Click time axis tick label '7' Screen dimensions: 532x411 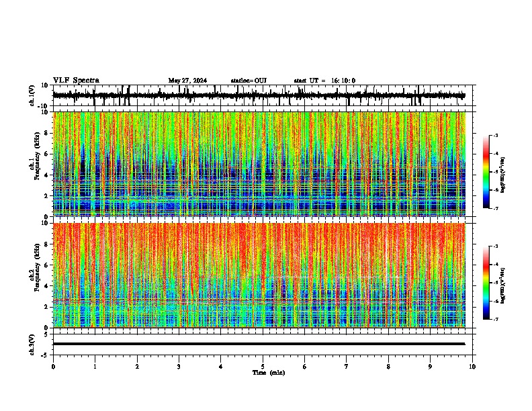347,367
